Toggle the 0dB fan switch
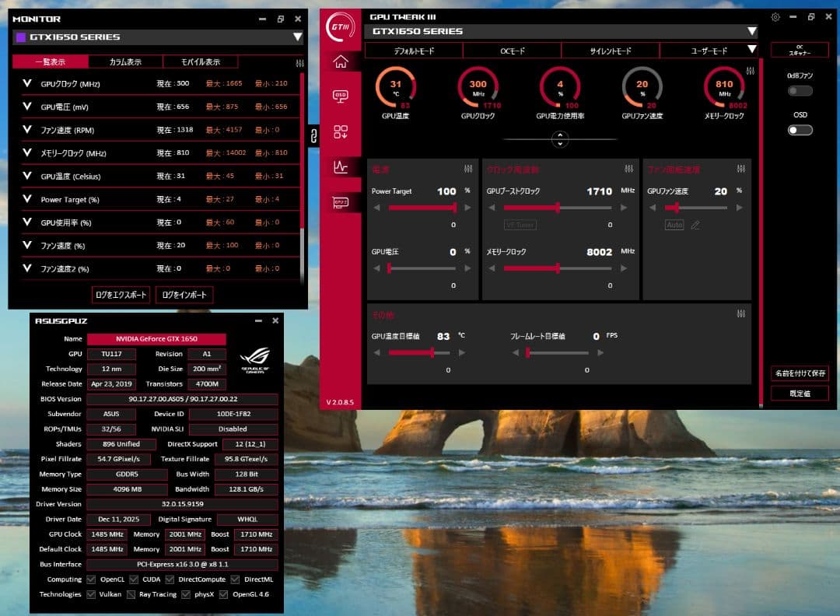This screenshot has height=616, width=840. pyautogui.click(x=800, y=91)
